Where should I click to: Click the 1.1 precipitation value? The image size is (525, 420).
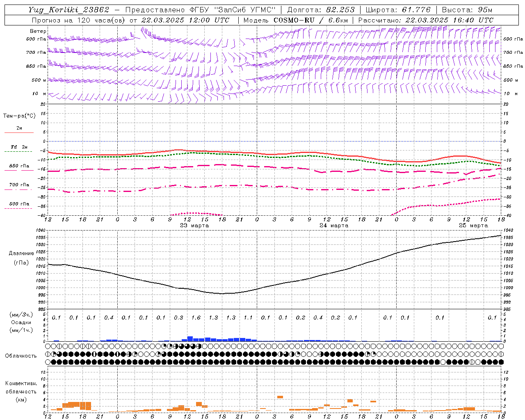(248, 317)
